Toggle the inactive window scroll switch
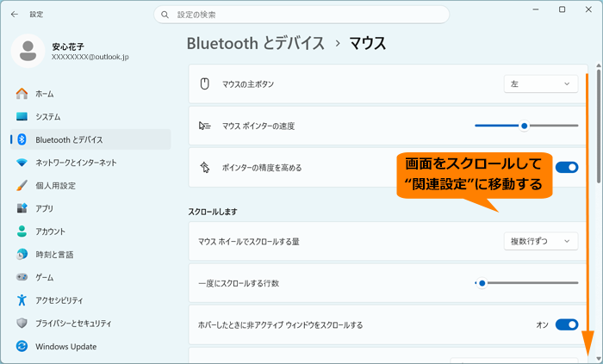603x364 pixels. (567, 324)
